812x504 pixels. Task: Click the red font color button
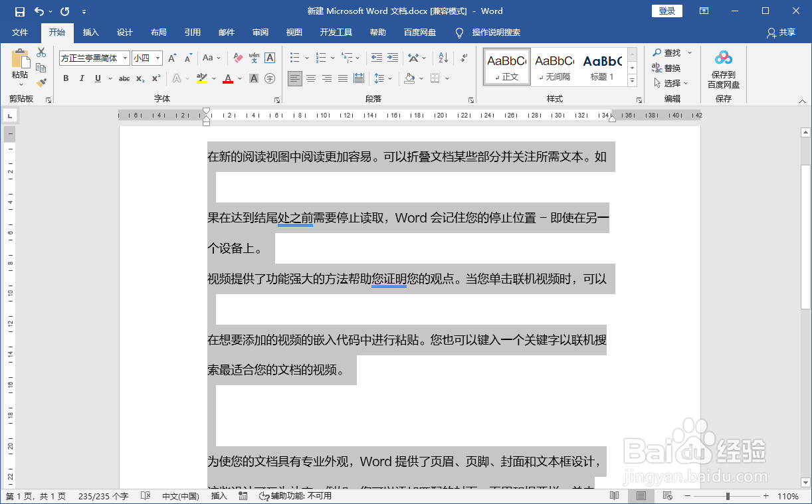(228, 78)
